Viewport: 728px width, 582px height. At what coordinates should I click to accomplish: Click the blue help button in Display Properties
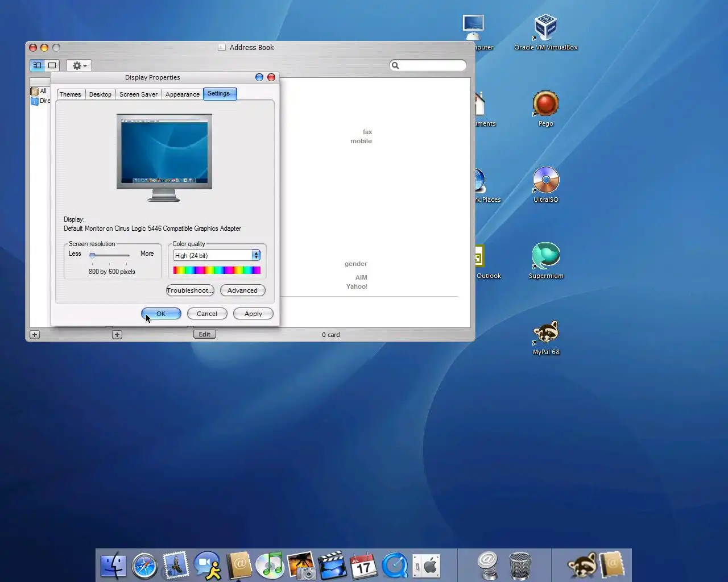click(259, 77)
